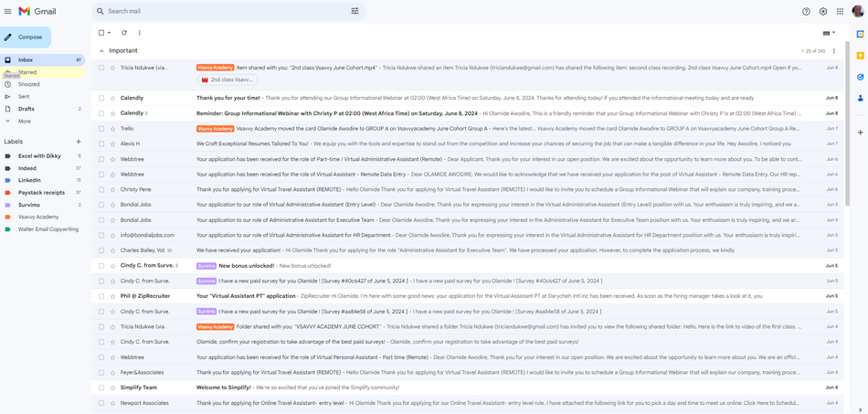Open Vsavvy Academy label in sidebar
Viewport: 868px width, 414px height.
[43, 217]
